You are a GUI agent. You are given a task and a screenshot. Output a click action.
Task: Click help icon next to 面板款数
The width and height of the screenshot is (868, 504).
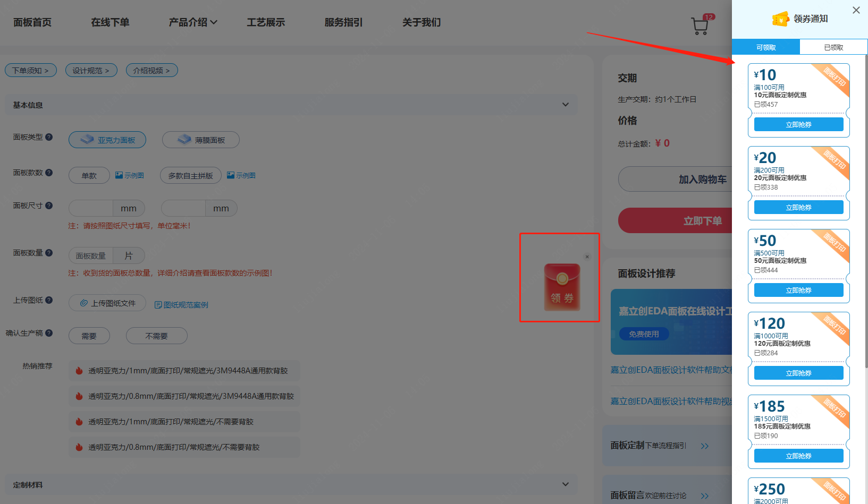point(49,173)
